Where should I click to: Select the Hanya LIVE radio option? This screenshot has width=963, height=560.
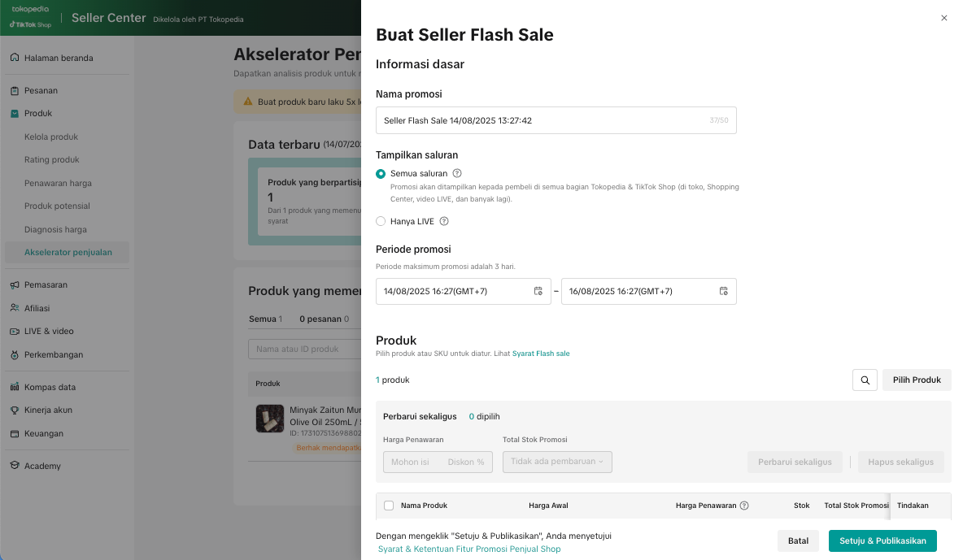coord(381,221)
